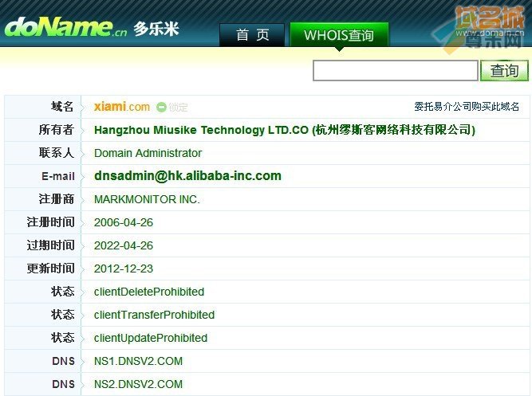Click the 查询 search button
532x396 pixels.
(504, 71)
